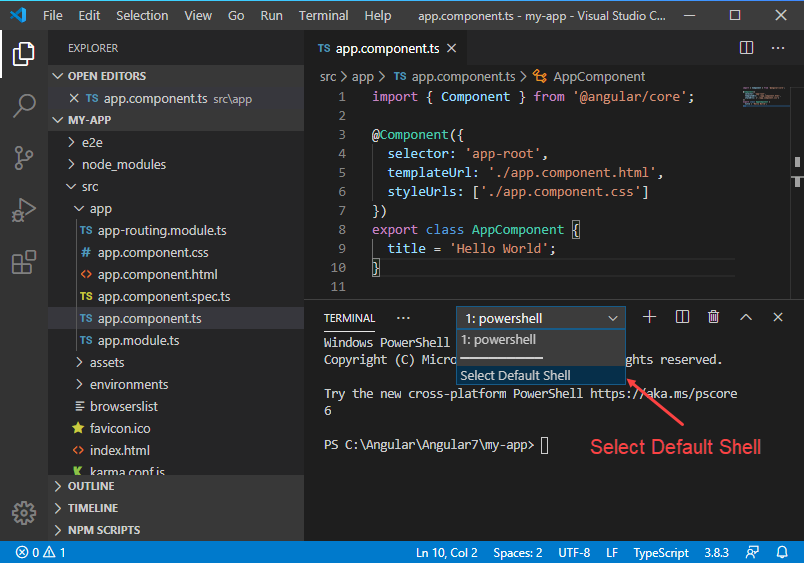Open the File menu
This screenshot has height=563, width=804.
(53, 15)
